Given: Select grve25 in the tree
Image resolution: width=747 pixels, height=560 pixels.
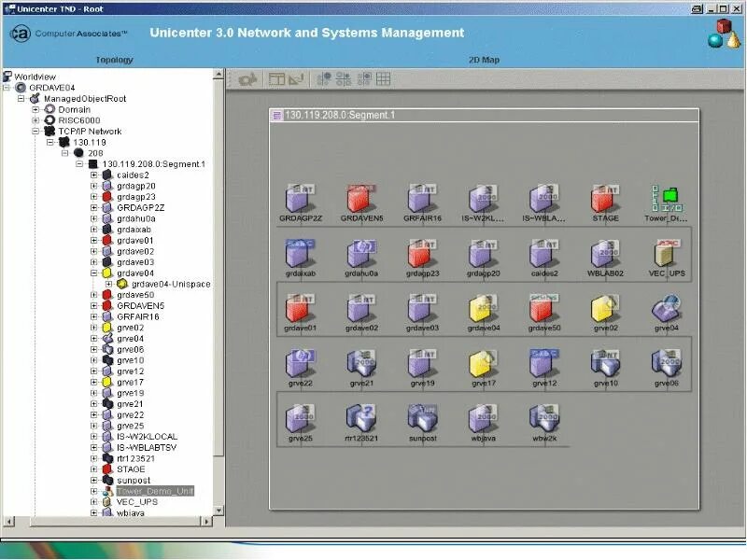Looking at the screenshot, I should 131,427.
